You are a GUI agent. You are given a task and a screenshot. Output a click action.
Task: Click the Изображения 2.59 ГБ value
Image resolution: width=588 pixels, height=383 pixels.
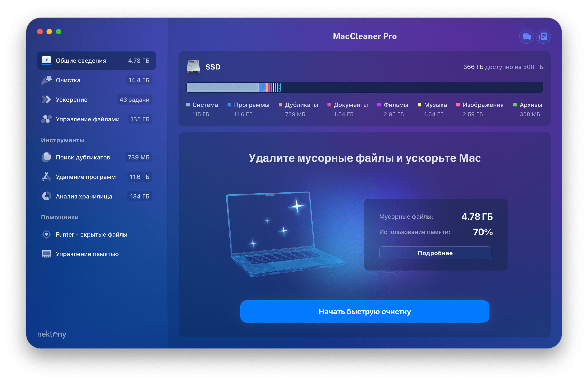tap(473, 114)
